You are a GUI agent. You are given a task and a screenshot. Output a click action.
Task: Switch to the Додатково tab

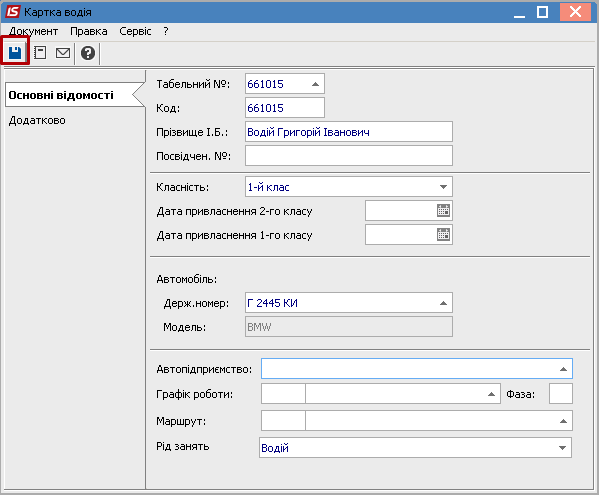coord(37,120)
